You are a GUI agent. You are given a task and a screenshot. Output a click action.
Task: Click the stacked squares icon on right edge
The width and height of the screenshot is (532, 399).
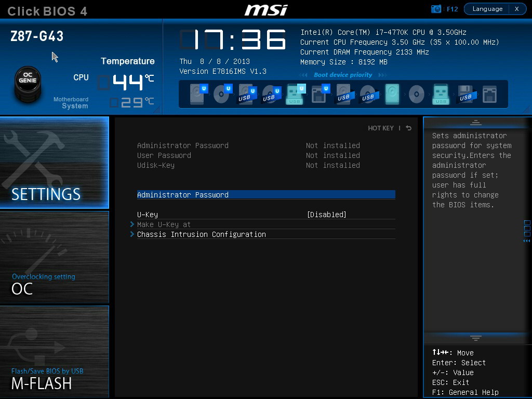tap(527, 229)
